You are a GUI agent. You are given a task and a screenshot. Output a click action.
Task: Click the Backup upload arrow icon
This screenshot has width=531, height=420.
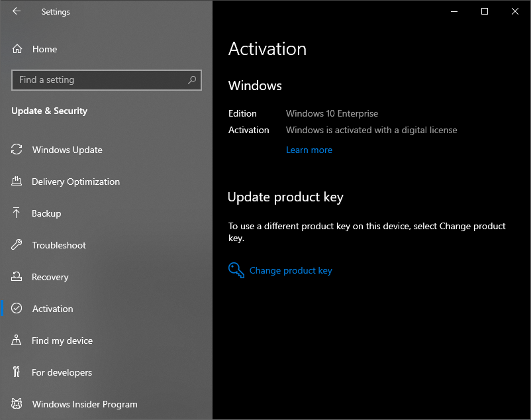[x=16, y=213]
